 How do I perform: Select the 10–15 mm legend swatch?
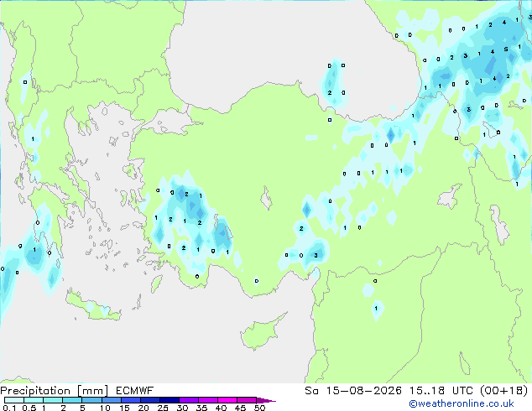[x=112, y=400]
